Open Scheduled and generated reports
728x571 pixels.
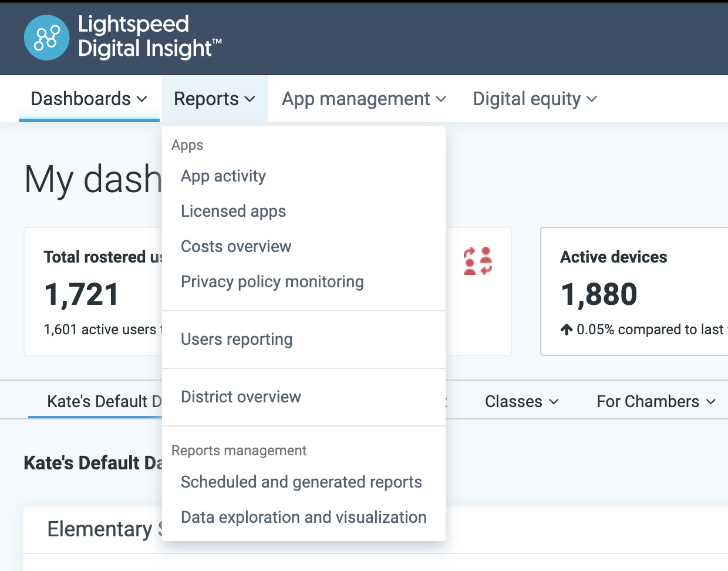[302, 482]
